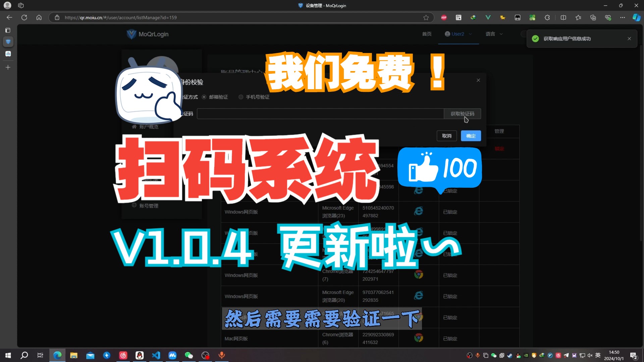Open File Explorer from taskbar

point(74,355)
